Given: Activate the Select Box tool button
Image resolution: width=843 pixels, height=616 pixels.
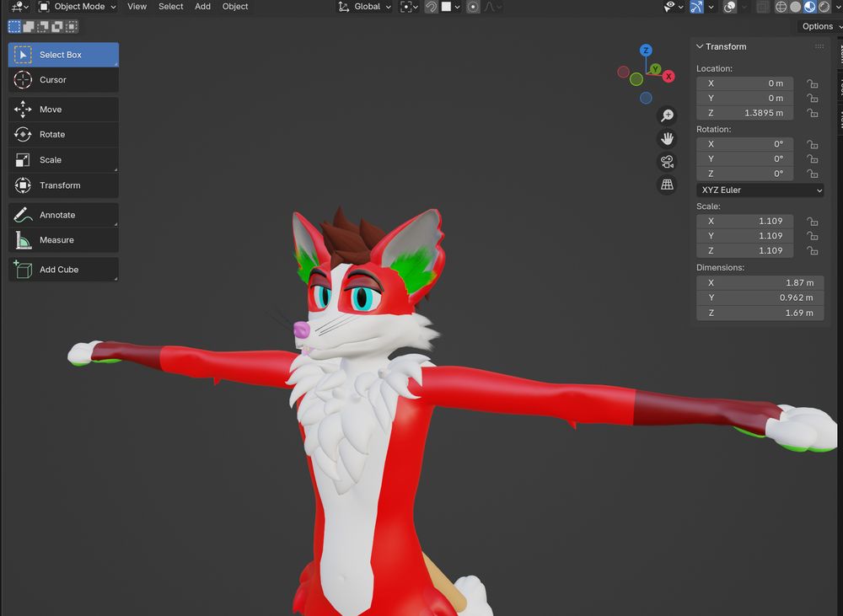Looking at the screenshot, I should tap(62, 54).
